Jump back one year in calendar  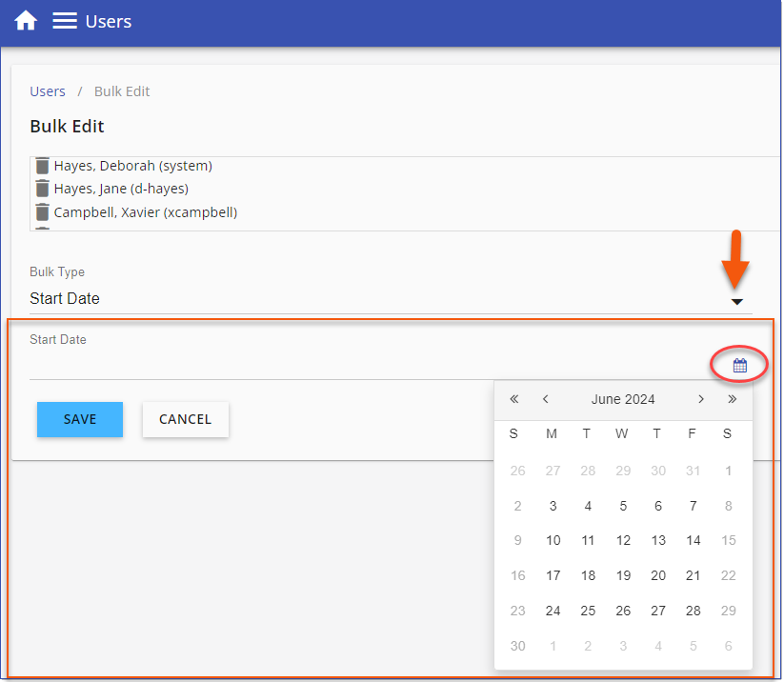click(x=514, y=399)
